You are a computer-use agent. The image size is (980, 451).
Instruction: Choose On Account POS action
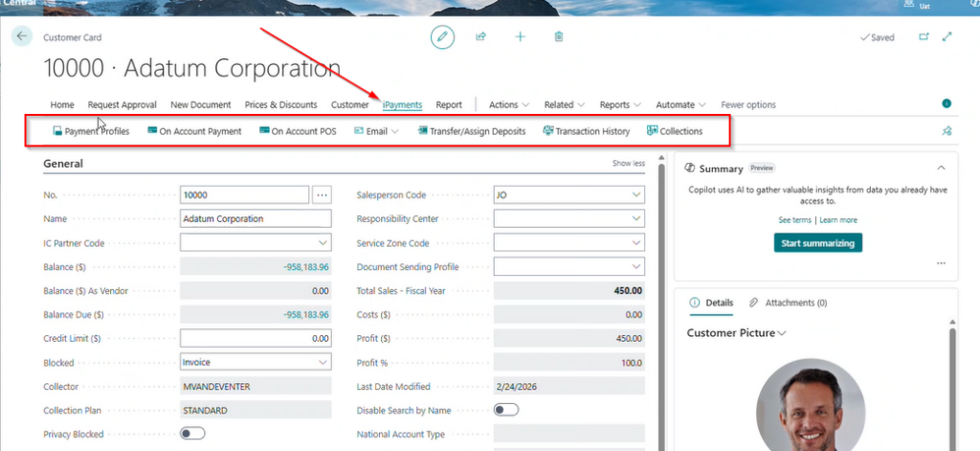pyautogui.click(x=298, y=131)
